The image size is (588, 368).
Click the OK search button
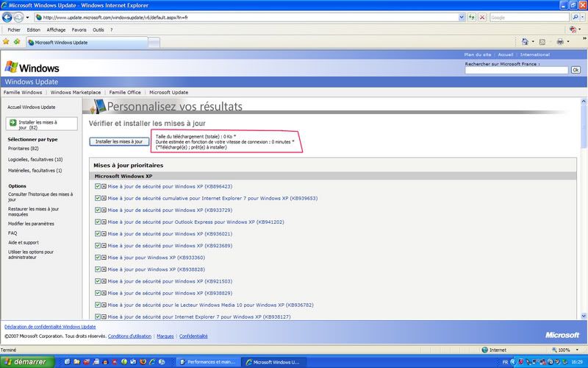[576, 70]
